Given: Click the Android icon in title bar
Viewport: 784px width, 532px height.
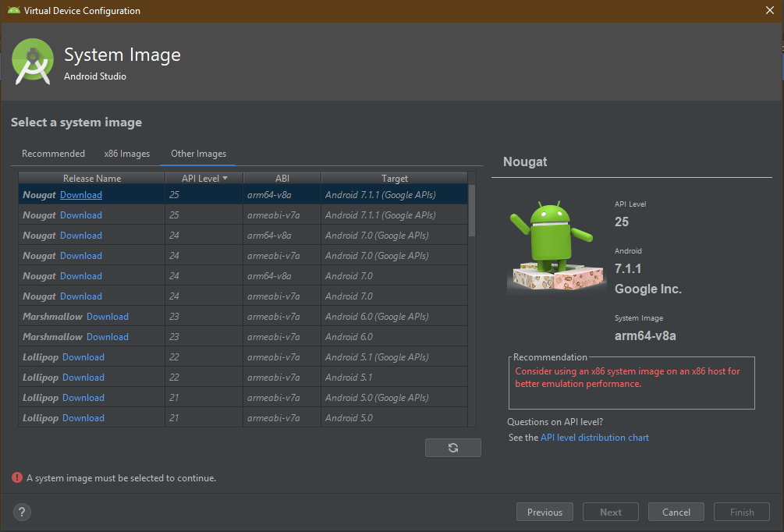Looking at the screenshot, I should pyautogui.click(x=12, y=11).
